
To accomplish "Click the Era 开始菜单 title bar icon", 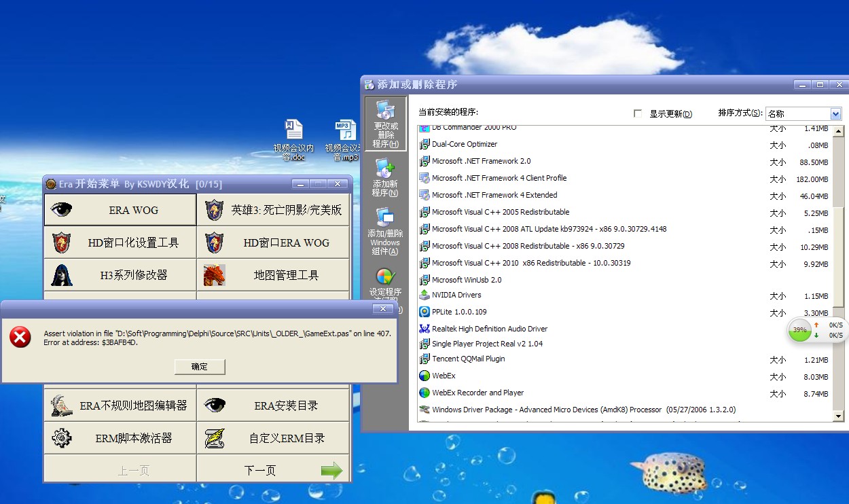I will pos(50,183).
